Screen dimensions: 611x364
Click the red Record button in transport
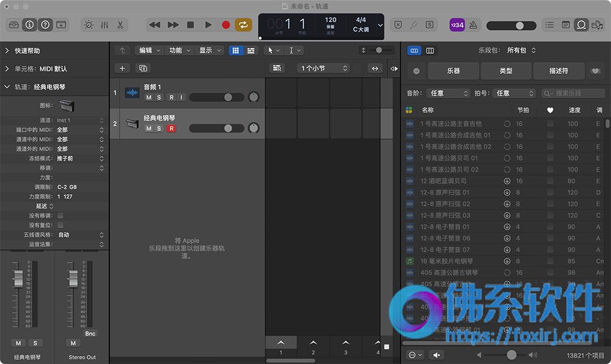[225, 25]
